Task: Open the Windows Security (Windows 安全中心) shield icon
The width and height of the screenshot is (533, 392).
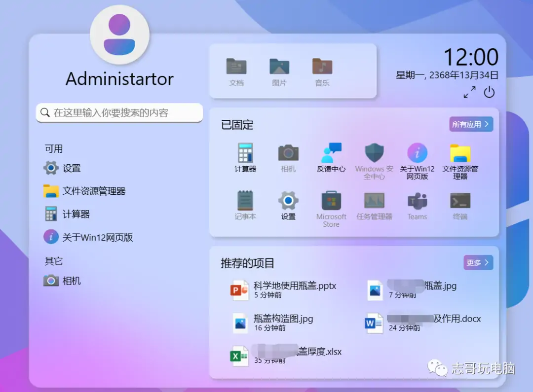Action: (x=374, y=154)
